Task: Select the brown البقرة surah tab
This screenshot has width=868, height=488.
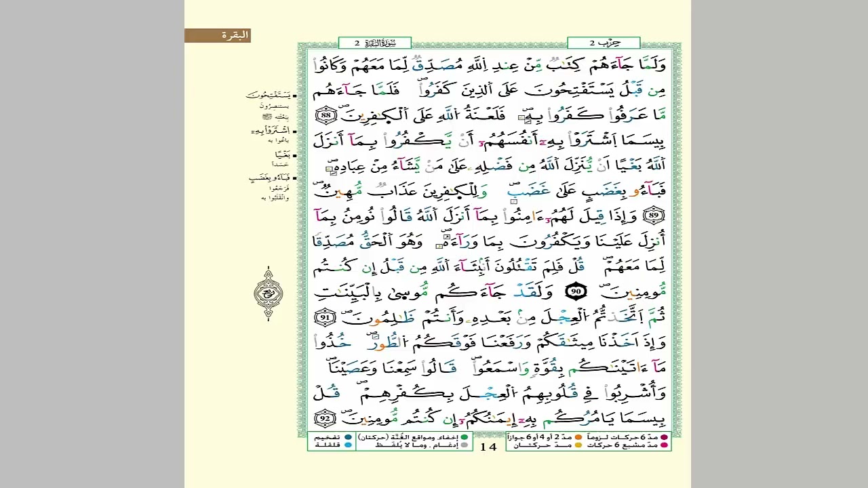Action: coord(218,35)
